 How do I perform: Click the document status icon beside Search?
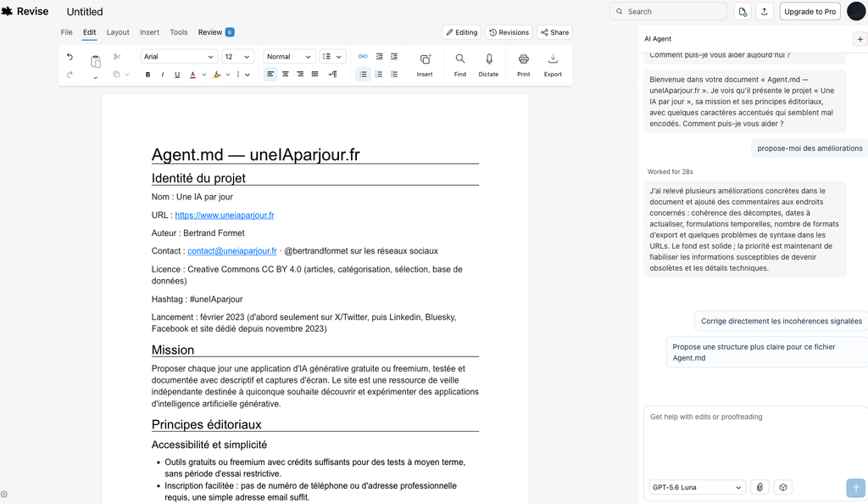pyautogui.click(x=743, y=12)
